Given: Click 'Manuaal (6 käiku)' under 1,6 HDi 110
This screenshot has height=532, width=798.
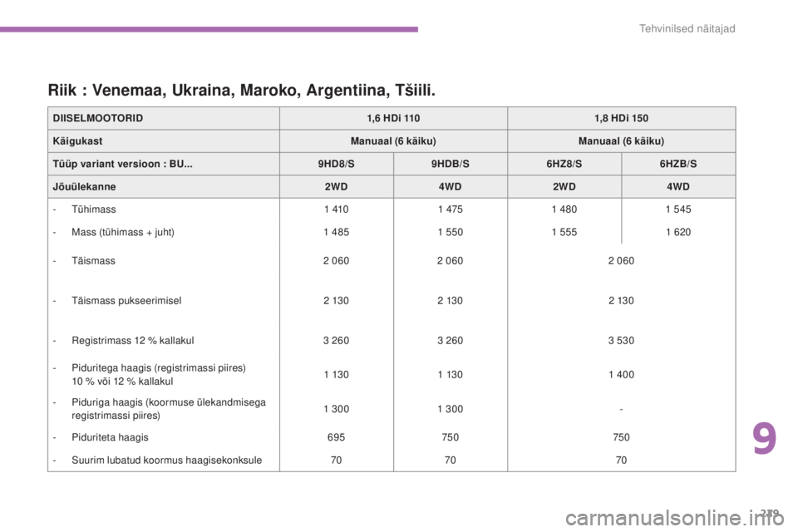Looking at the screenshot, I should pyautogui.click(x=393, y=141).
